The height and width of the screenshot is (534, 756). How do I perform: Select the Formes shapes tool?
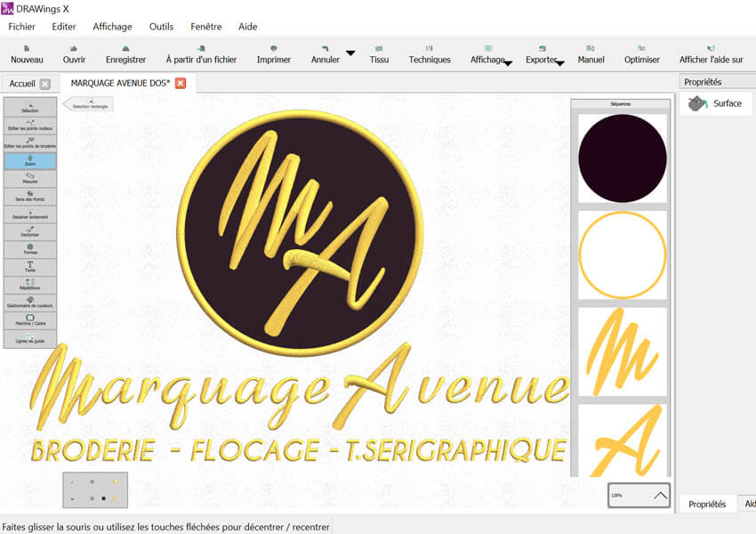pos(28,251)
